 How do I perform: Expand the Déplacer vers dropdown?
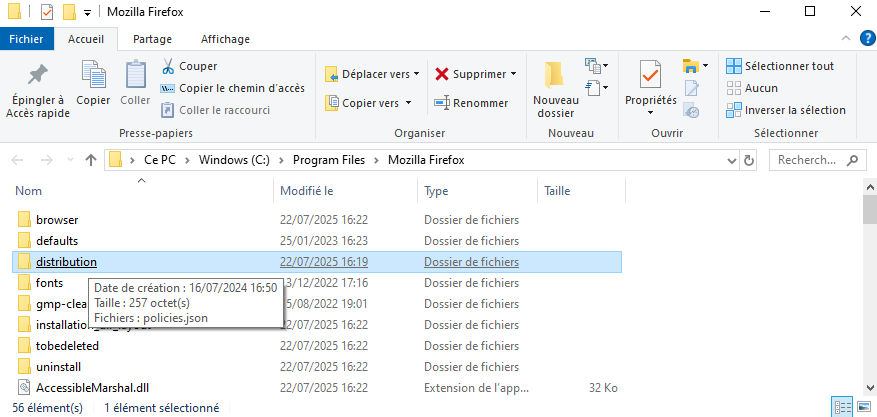point(417,74)
